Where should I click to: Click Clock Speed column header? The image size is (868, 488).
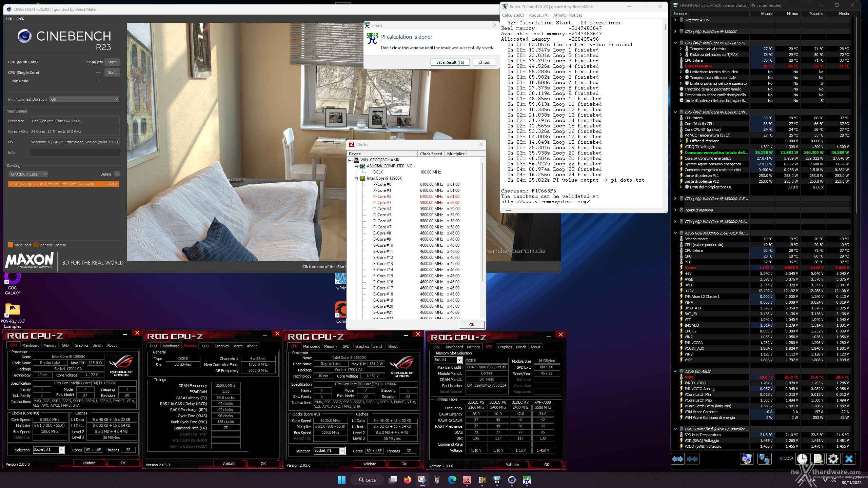(431, 154)
